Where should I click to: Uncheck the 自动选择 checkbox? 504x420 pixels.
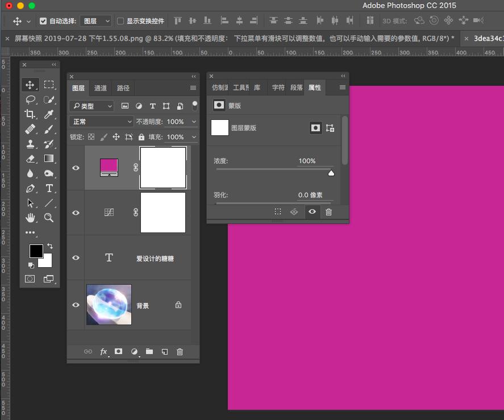(x=43, y=21)
